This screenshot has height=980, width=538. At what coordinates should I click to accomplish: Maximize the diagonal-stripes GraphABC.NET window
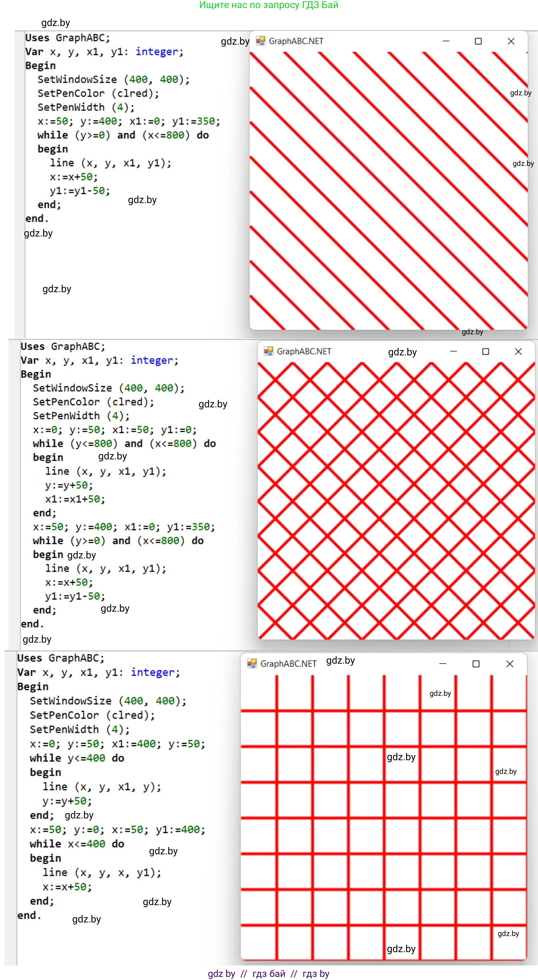[478, 41]
